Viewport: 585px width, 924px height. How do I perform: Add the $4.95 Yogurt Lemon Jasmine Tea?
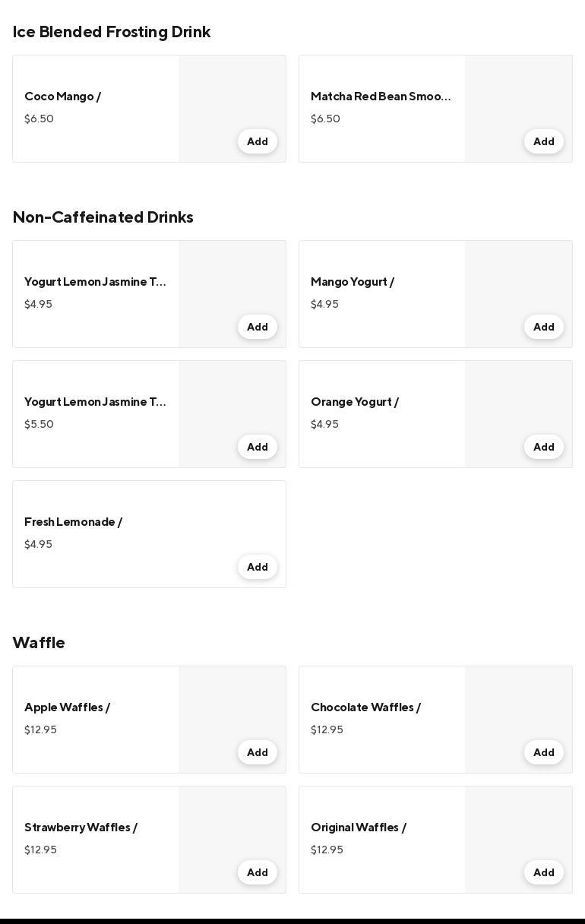coord(257,328)
